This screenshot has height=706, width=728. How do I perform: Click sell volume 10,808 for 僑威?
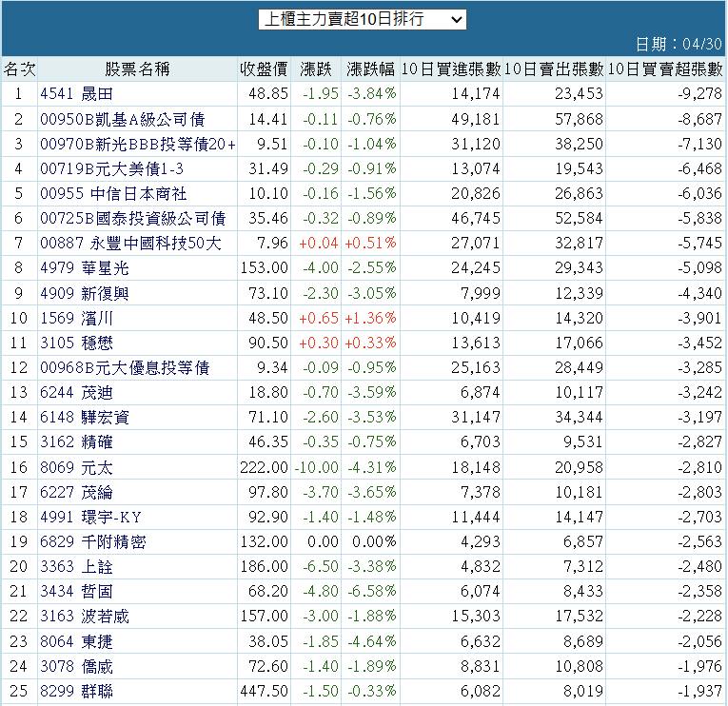click(x=579, y=667)
